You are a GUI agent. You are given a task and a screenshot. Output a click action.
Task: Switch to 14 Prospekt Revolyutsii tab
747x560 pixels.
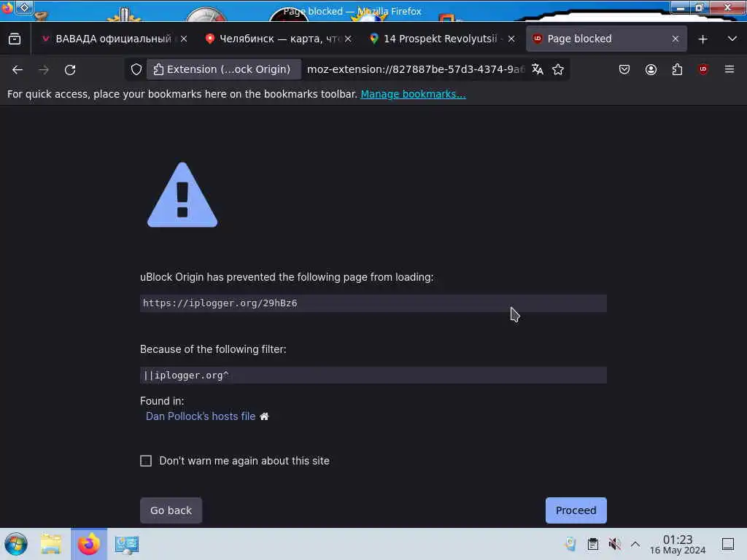coord(441,39)
